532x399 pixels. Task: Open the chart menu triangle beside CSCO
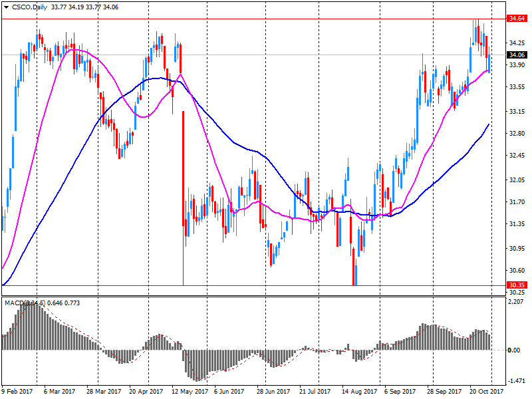pyautogui.click(x=6, y=7)
